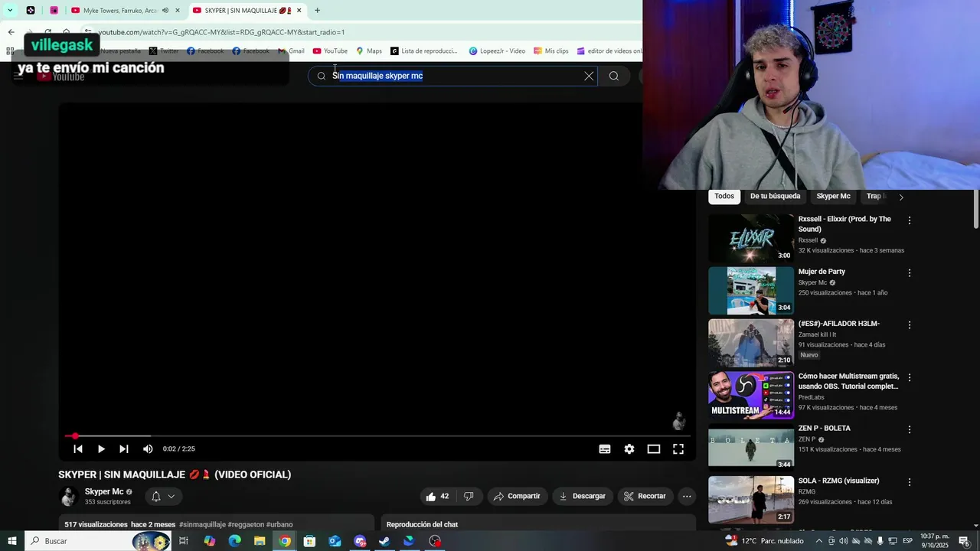Play the Sin Maquillaje video
Screen dimensions: 980x551
[101, 449]
